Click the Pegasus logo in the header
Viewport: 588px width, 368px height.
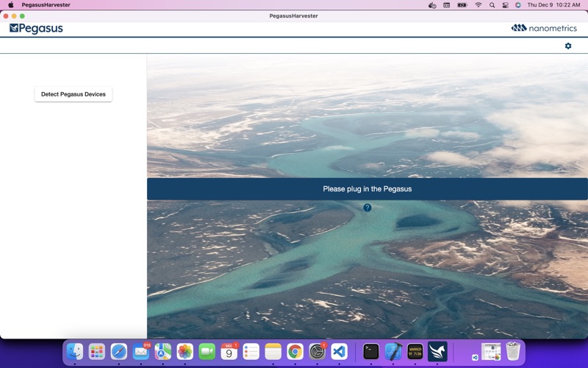click(36, 29)
